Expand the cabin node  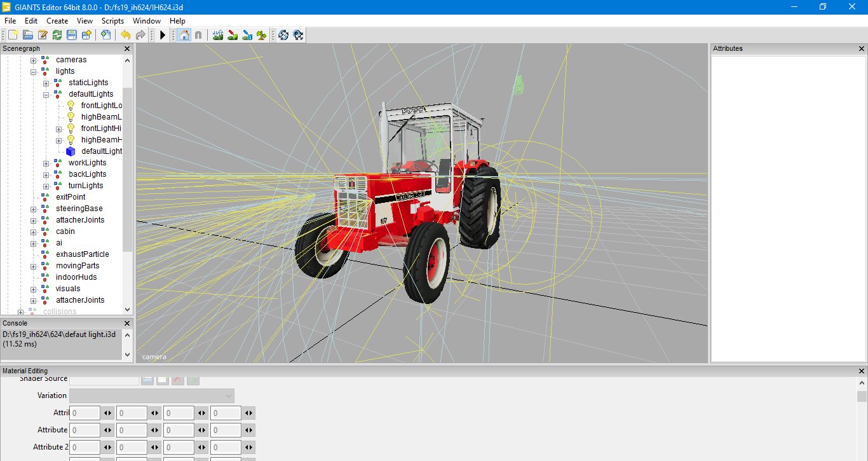coord(33,231)
